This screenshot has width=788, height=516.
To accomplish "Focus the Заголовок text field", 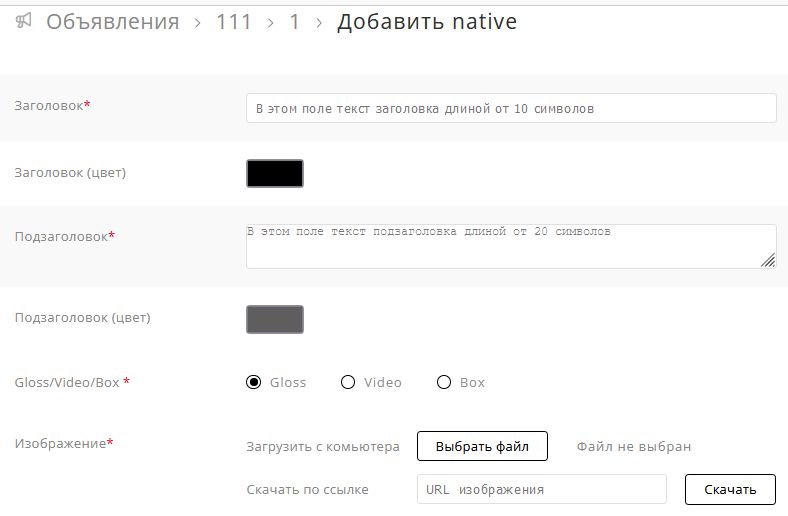I will pyautogui.click(x=511, y=108).
